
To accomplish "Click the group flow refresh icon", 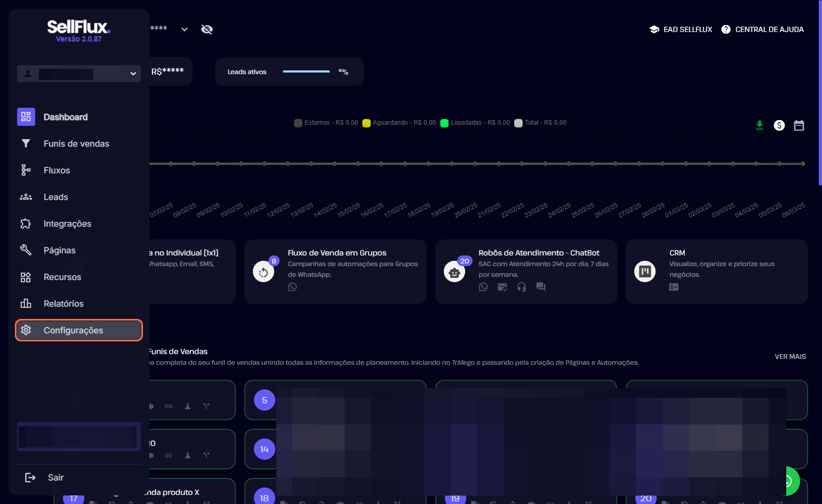I will click(x=264, y=273).
